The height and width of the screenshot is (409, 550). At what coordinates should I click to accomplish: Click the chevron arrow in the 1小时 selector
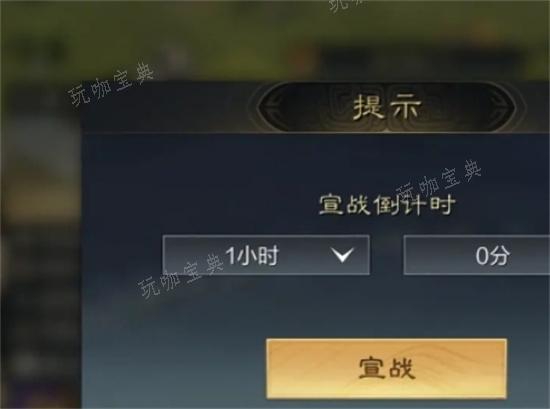click(x=343, y=255)
